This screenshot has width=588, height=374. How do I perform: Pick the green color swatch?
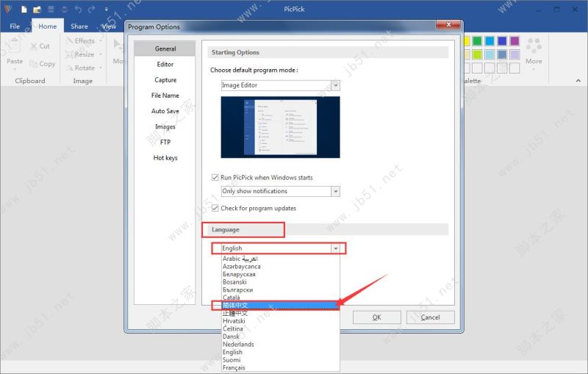tap(477, 41)
